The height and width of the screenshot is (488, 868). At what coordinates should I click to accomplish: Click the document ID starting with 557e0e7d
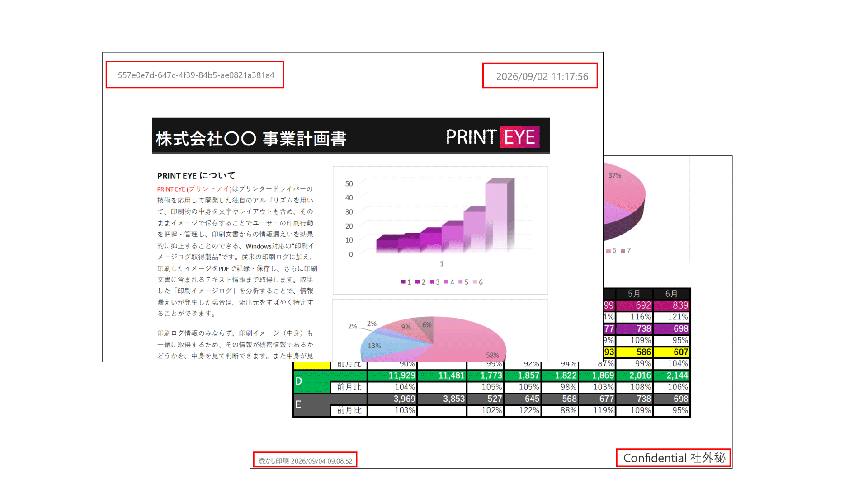(x=196, y=75)
